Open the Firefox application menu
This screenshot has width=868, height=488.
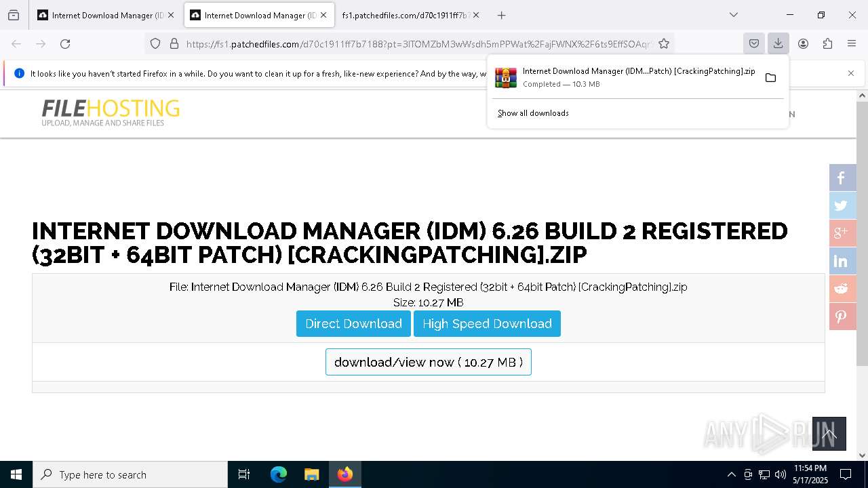[852, 43]
